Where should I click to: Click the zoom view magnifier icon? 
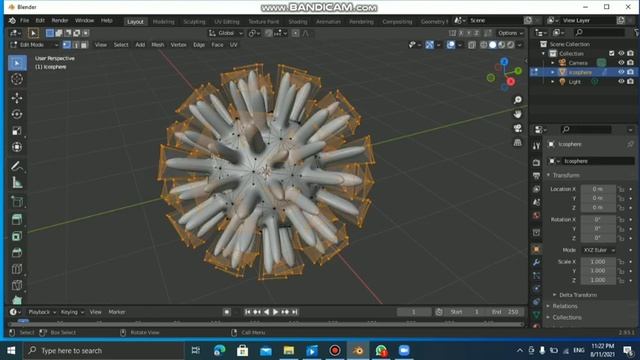[518, 100]
